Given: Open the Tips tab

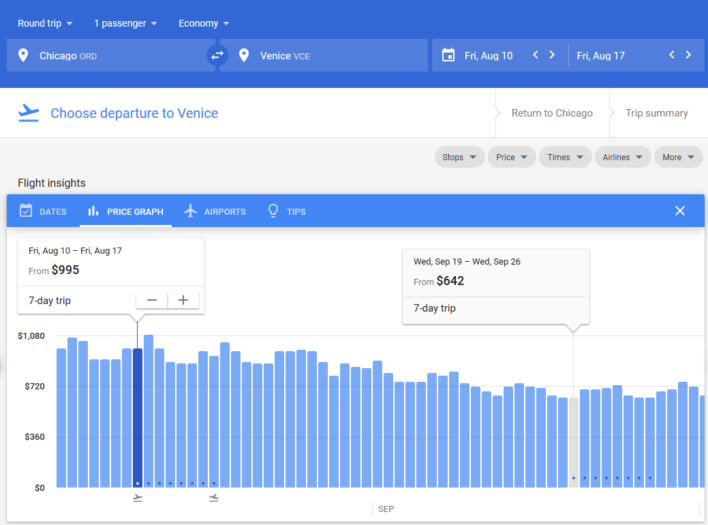Looking at the screenshot, I should [286, 212].
